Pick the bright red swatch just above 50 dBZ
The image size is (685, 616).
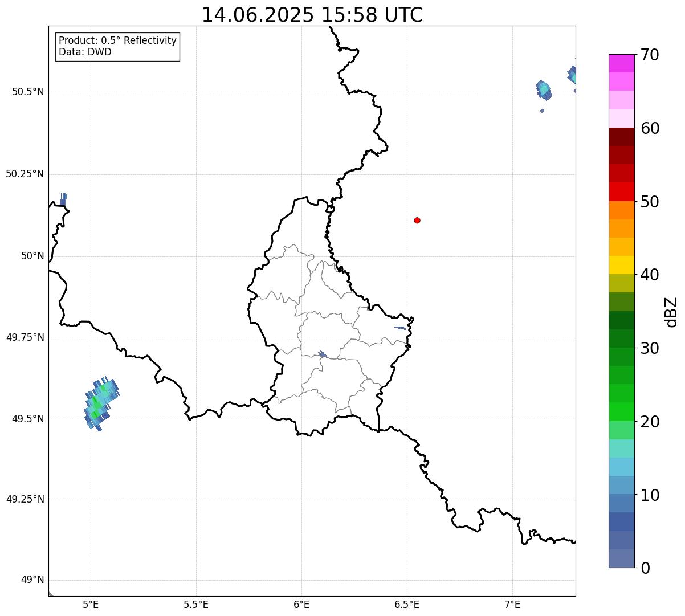pyautogui.click(x=621, y=192)
